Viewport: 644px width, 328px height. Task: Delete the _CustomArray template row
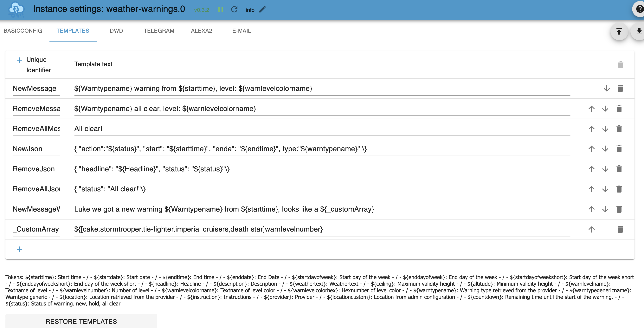pos(620,229)
